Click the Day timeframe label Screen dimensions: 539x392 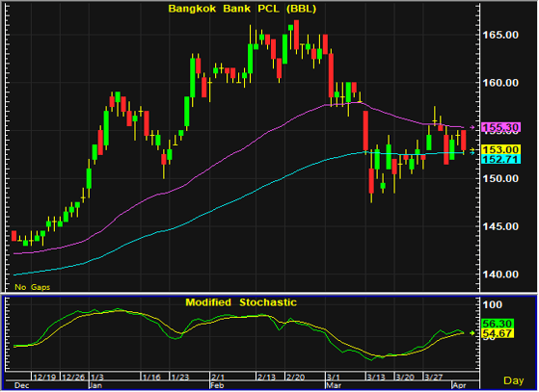click(x=514, y=380)
